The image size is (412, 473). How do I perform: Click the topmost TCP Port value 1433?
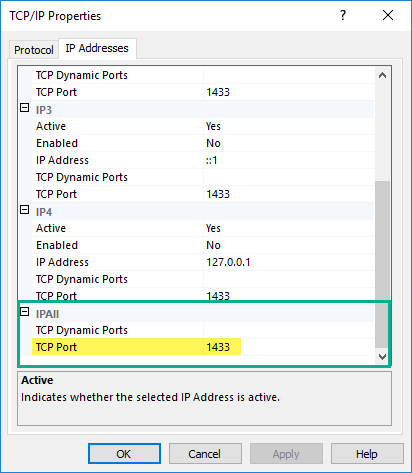[218, 92]
